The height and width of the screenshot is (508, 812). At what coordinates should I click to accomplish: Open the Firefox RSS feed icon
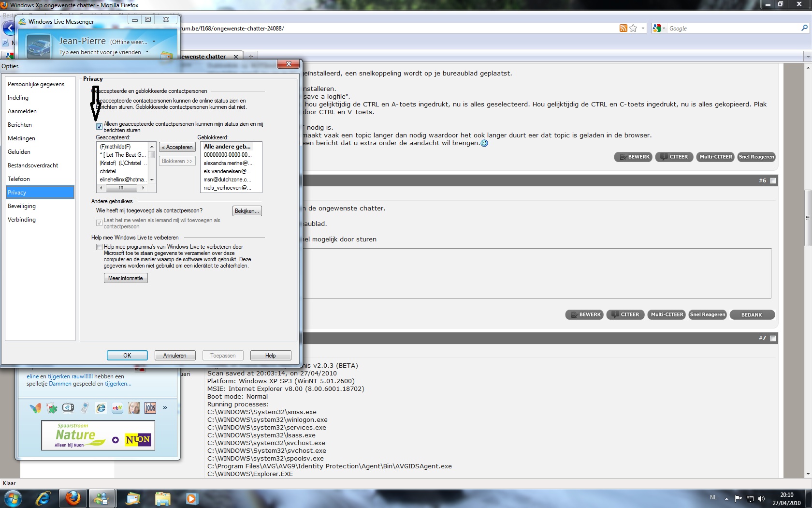623,29
